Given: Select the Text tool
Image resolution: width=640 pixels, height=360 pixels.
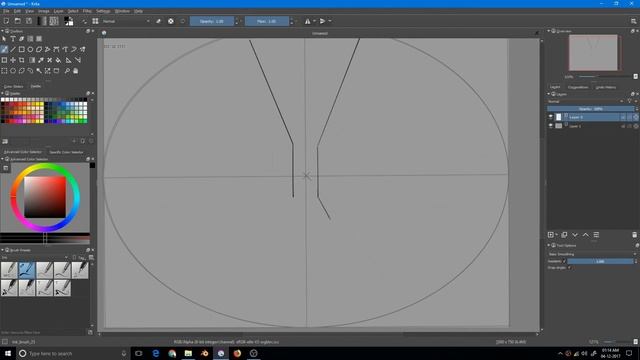Looking at the screenshot, I should [13, 39].
